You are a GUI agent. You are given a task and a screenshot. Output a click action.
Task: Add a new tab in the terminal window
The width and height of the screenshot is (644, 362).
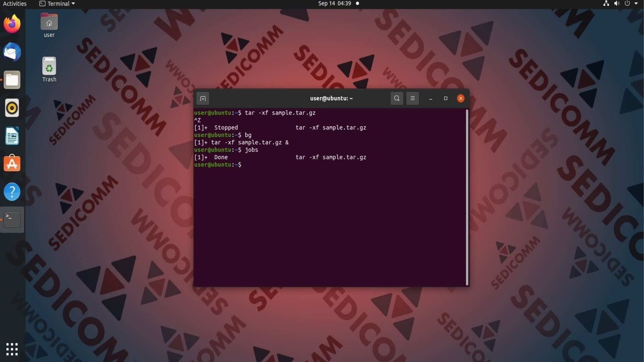[x=203, y=99]
